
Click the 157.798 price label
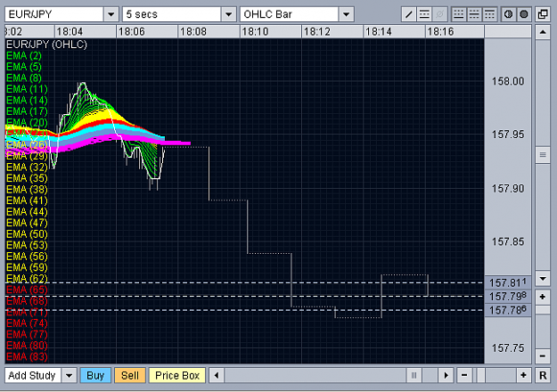(x=508, y=296)
